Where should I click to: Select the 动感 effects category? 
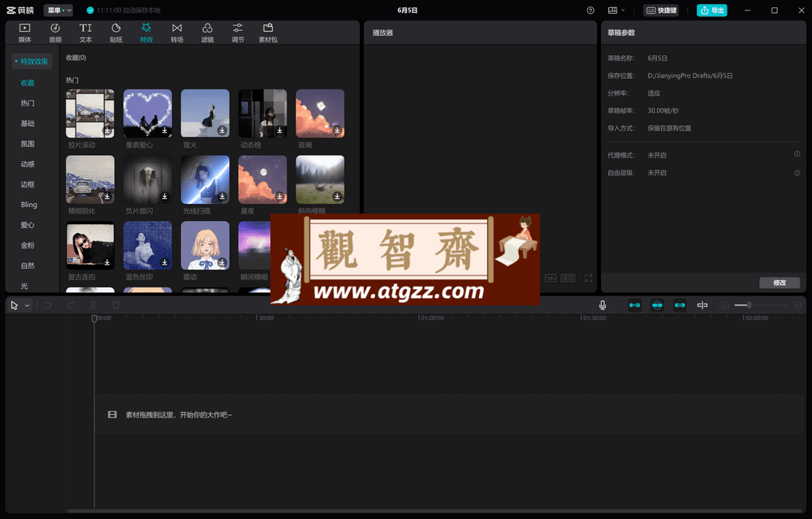[x=28, y=164]
